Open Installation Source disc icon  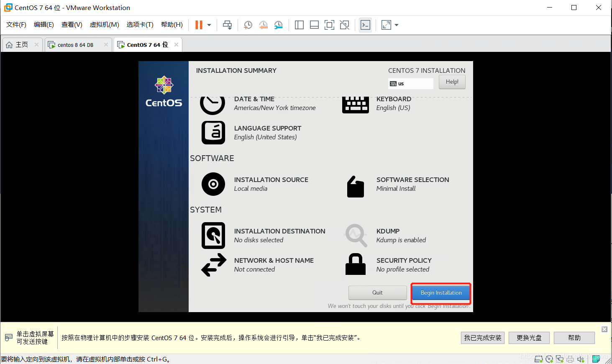[x=213, y=184]
